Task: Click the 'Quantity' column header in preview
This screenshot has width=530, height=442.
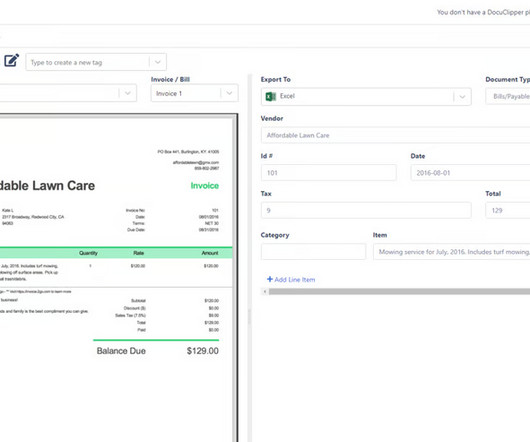Action: point(88,253)
